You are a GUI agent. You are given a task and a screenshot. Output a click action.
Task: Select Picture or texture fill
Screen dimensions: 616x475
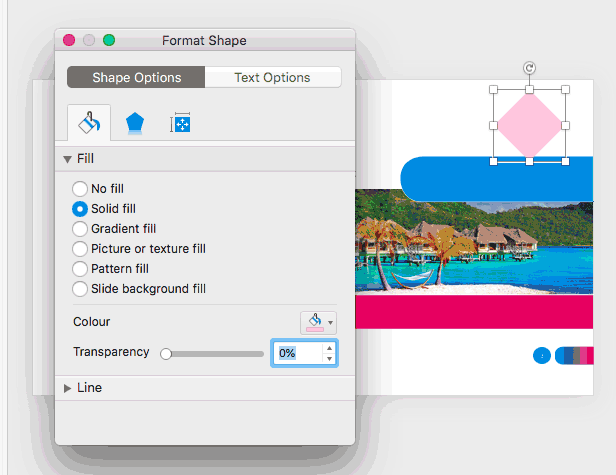coord(80,249)
